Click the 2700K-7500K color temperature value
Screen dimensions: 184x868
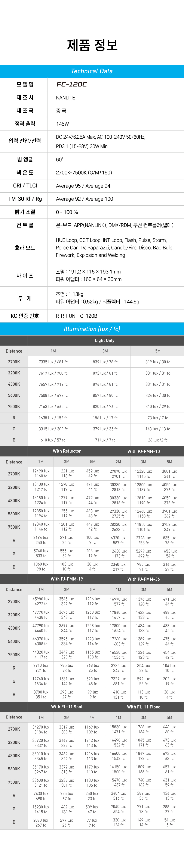pos(84,173)
